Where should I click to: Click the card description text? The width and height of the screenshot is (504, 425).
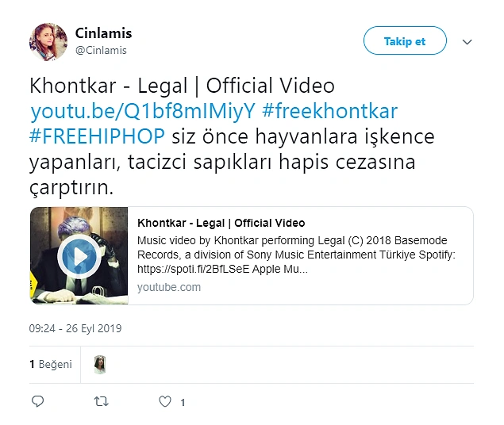296,255
